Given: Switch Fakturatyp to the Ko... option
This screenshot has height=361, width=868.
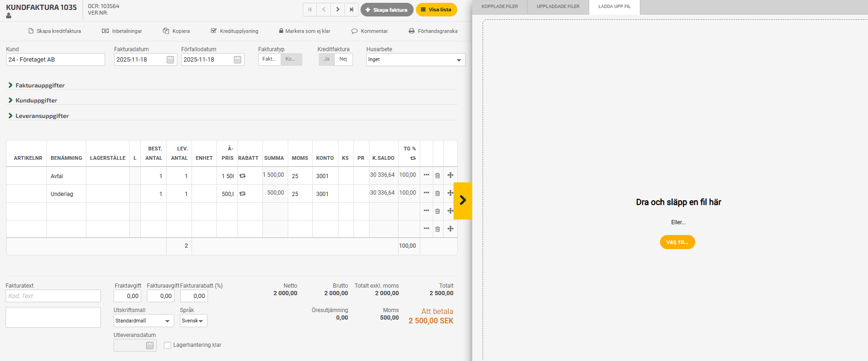Looking at the screenshot, I should [x=291, y=59].
